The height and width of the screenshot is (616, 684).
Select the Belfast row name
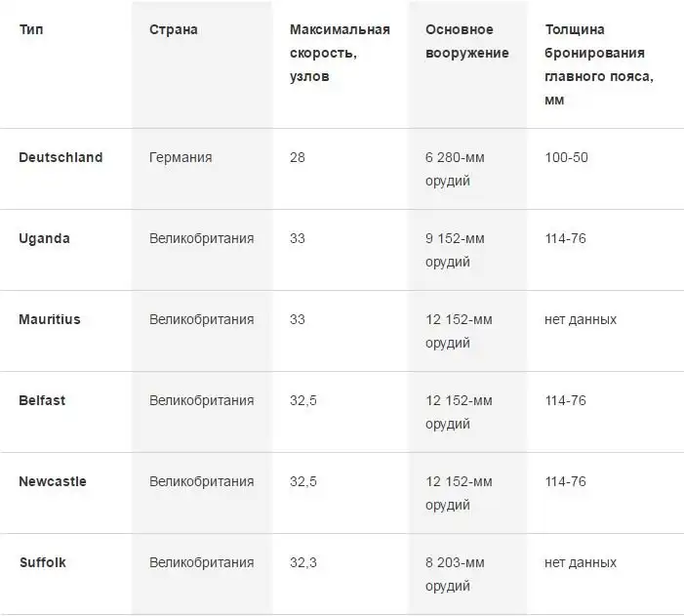[42, 400]
